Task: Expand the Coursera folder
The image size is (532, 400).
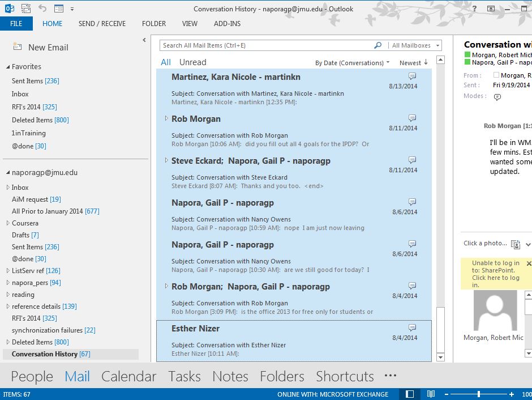Action: coord(8,223)
